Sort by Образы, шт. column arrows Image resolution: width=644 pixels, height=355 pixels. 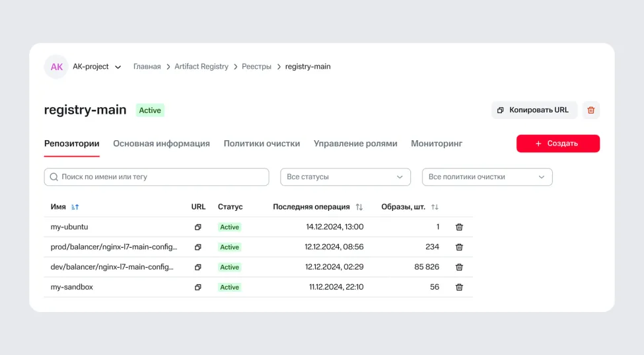(x=435, y=207)
